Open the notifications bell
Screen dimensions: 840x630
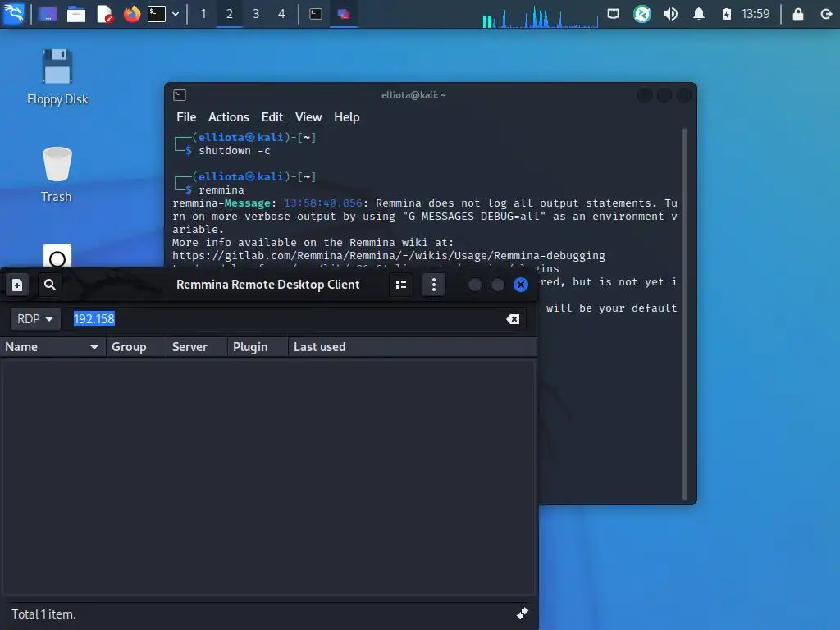pyautogui.click(x=699, y=14)
